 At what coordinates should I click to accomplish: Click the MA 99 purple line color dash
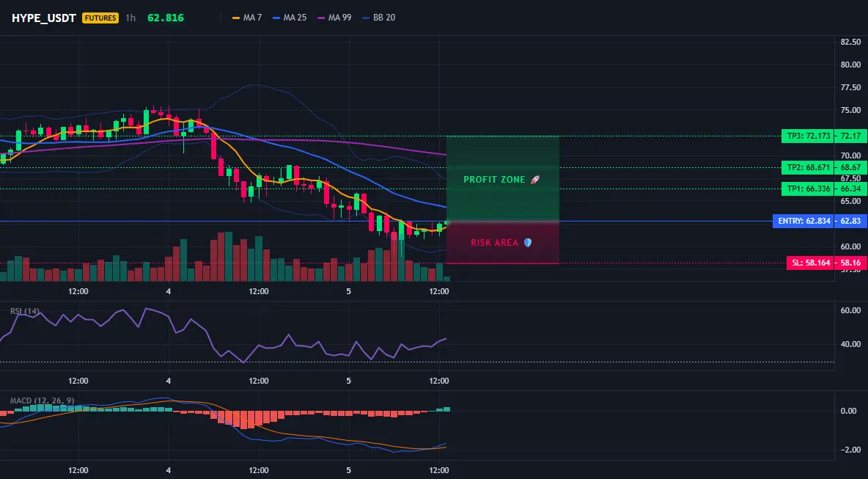[x=320, y=18]
